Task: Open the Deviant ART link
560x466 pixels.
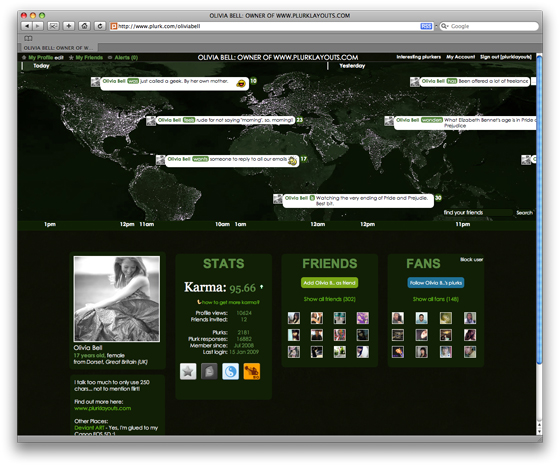Action: (x=89, y=428)
